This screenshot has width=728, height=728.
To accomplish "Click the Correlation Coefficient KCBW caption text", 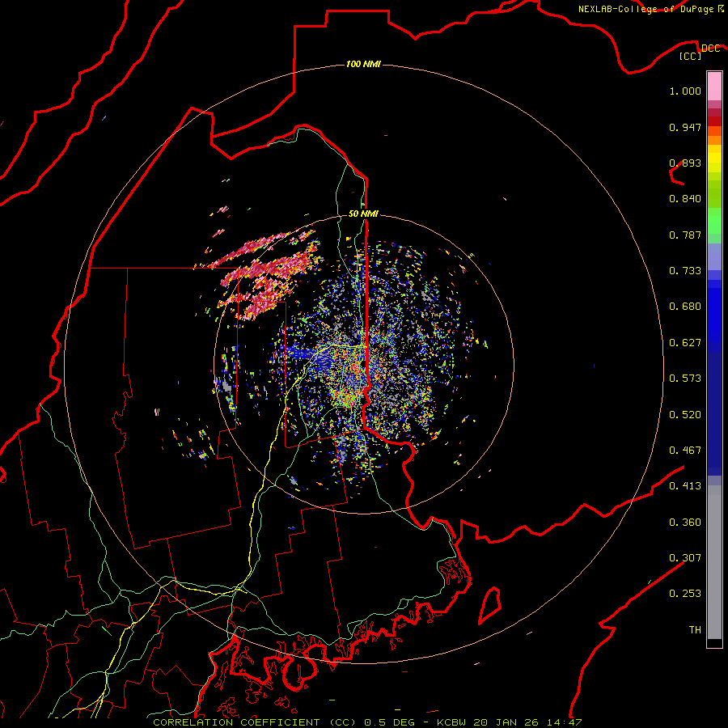I will pos(367,722).
